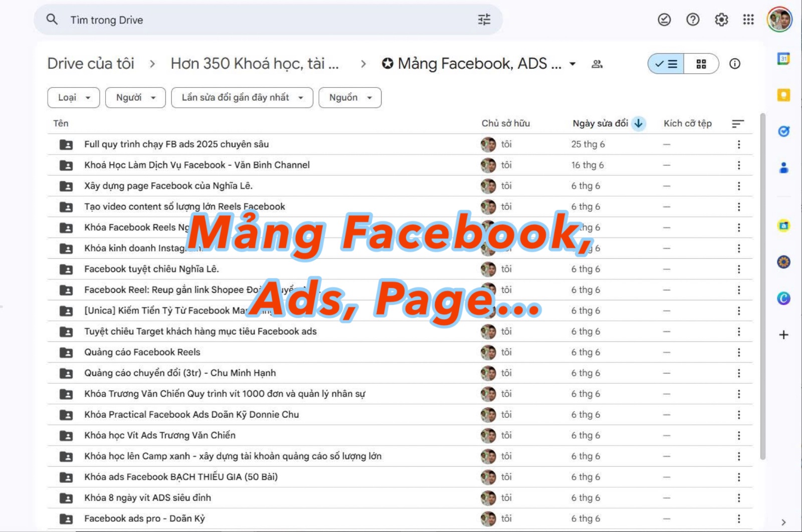
Task: Reverse sort direction arrow on Ngày sửa đổi
Action: [638, 123]
